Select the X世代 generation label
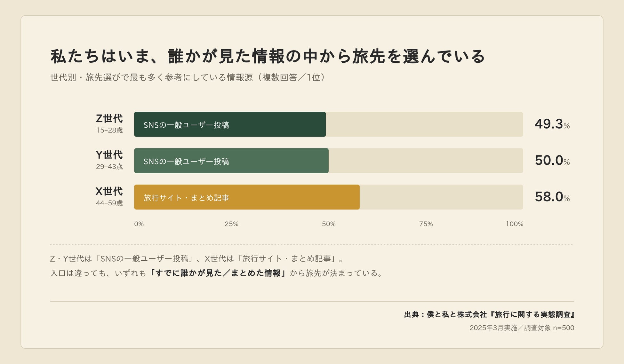 pos(109,191)
